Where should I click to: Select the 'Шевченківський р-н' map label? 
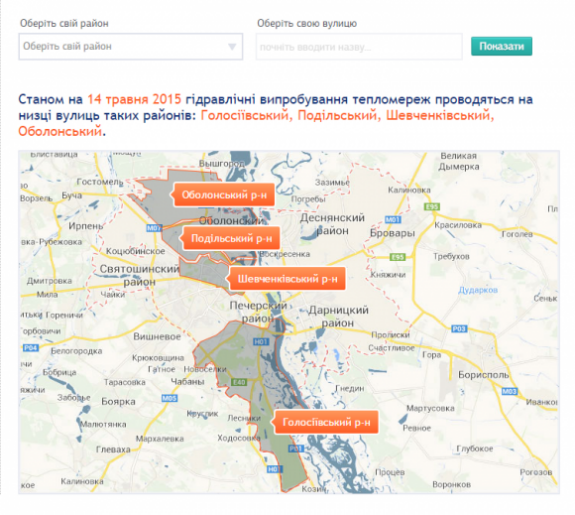pyautogui.click(x=288, y=279)
